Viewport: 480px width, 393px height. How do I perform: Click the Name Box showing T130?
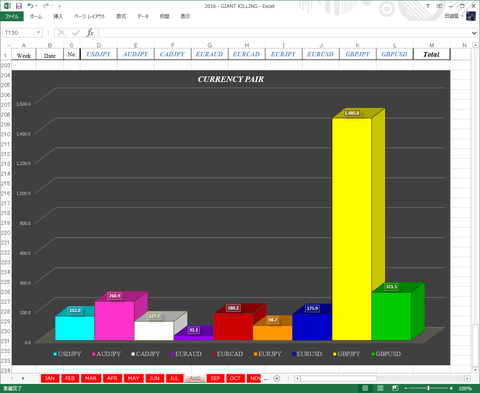click(x=19, y=33)
